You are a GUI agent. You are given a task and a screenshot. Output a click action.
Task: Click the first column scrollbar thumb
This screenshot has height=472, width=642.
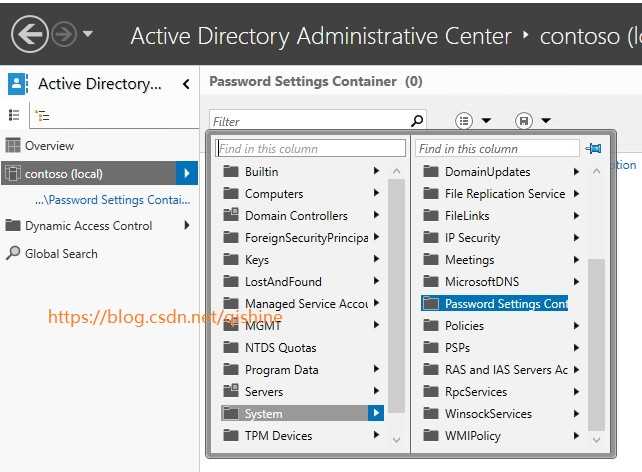click(x=396, y=296)
